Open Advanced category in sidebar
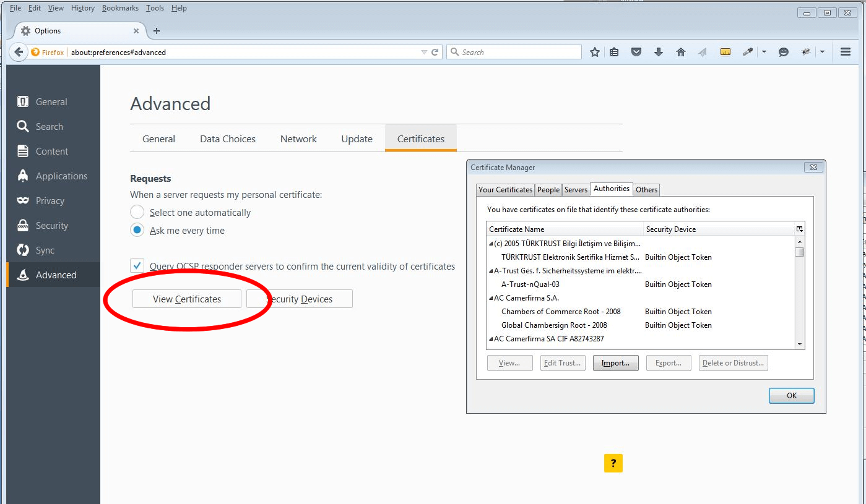This screenshot has width=866, height=504. coord(53,275)
